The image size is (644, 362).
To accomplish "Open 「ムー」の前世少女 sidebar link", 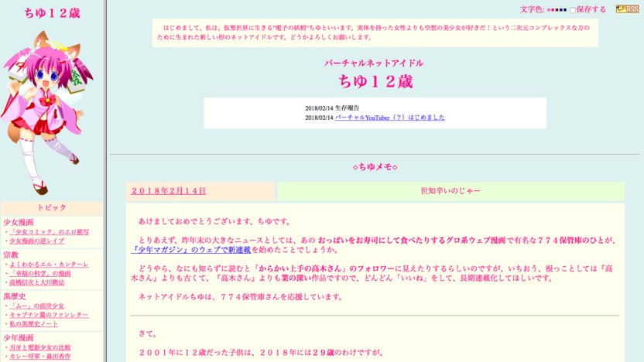I will click(x=37, y=306).
